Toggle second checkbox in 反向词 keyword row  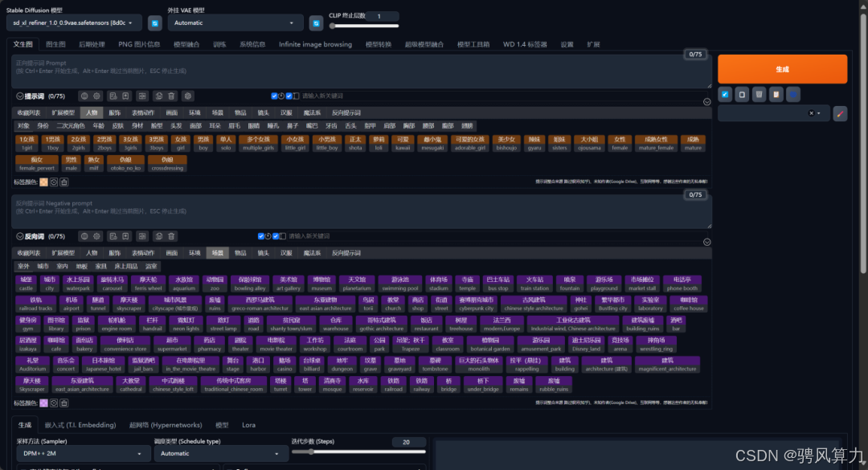click(276, 236)
